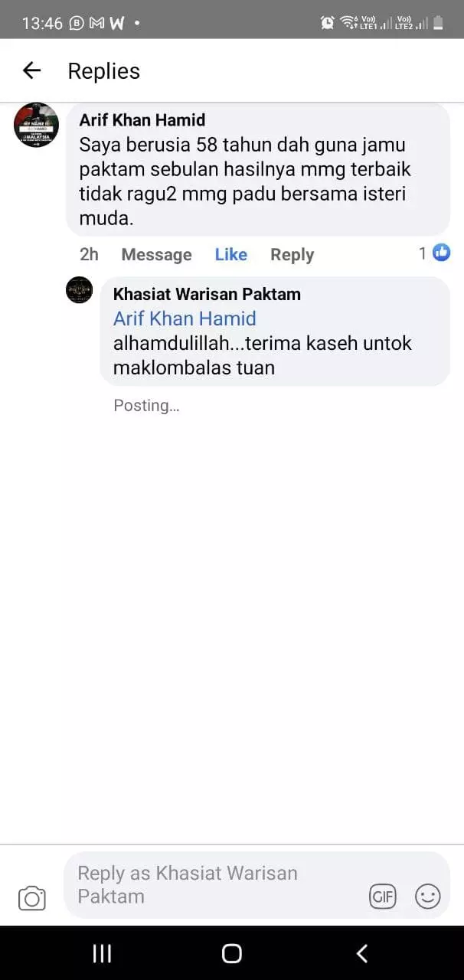Tap the battery icon in status bar

(439, 23)
